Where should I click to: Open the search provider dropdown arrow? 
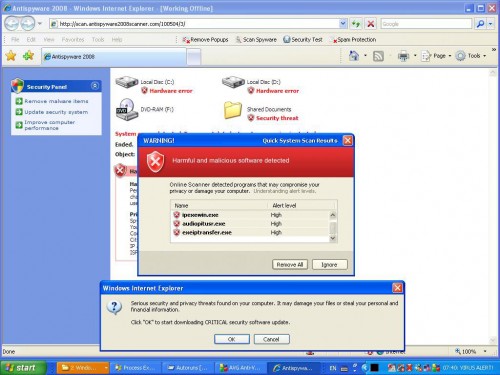(x=490, y=24)
